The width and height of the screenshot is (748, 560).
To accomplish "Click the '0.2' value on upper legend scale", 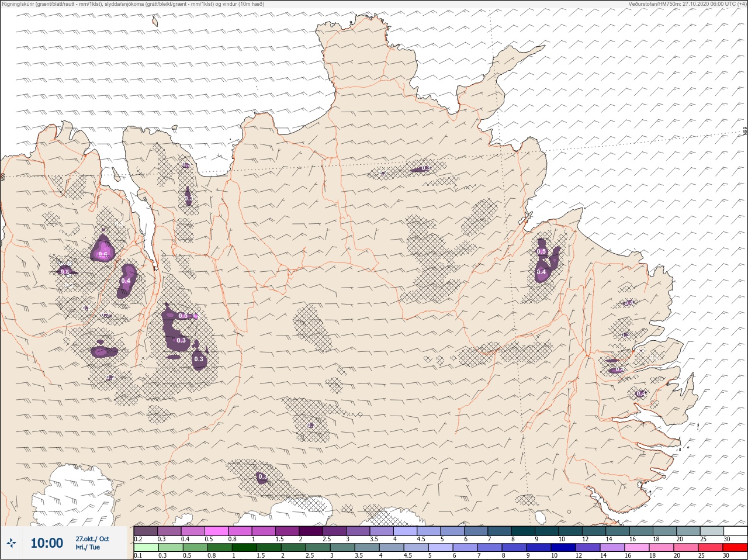I will pos(138,539).
